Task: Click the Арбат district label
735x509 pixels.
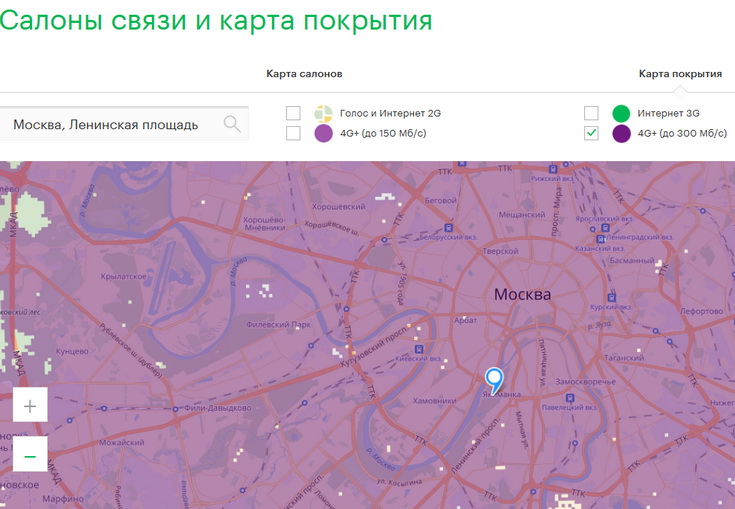Action: 465,321
